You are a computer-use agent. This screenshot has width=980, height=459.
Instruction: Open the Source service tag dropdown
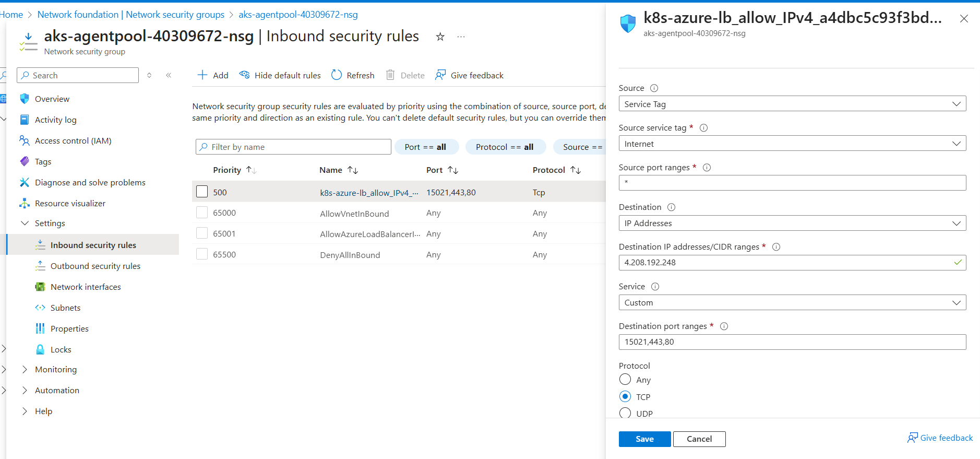pos(792,144)
